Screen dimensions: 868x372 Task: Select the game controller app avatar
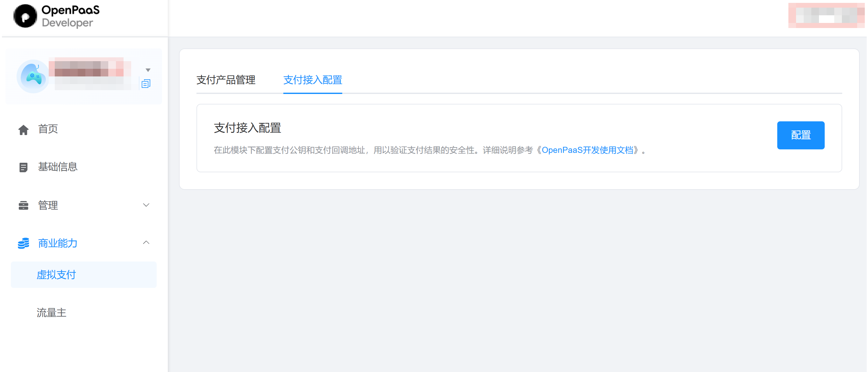click(x=33, y=76)
